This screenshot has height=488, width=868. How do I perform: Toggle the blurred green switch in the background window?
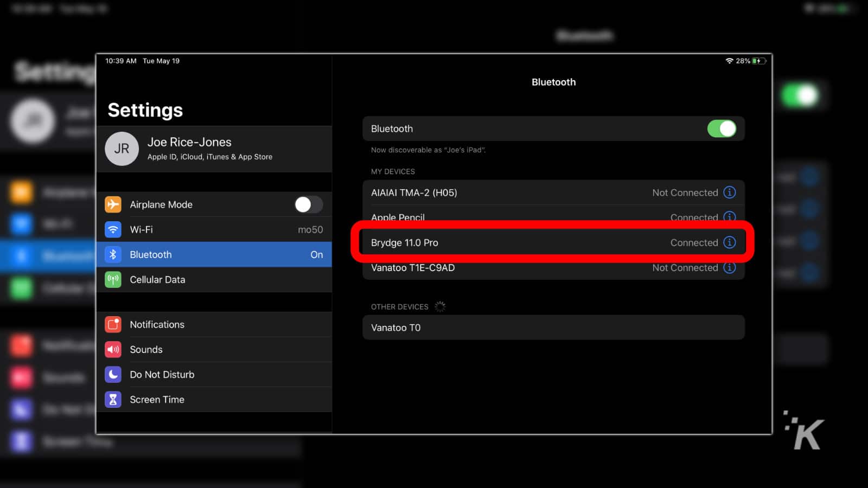(800, 96)
